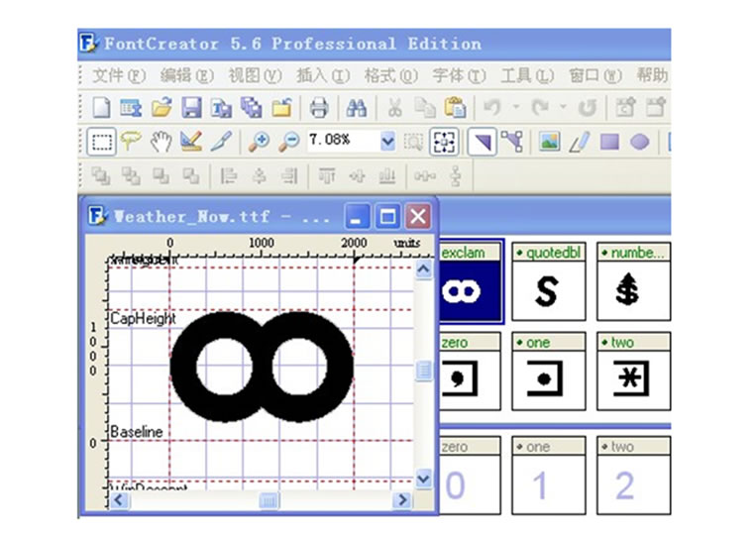Open the 工具 (Tools) menu

tap(526, 75)
